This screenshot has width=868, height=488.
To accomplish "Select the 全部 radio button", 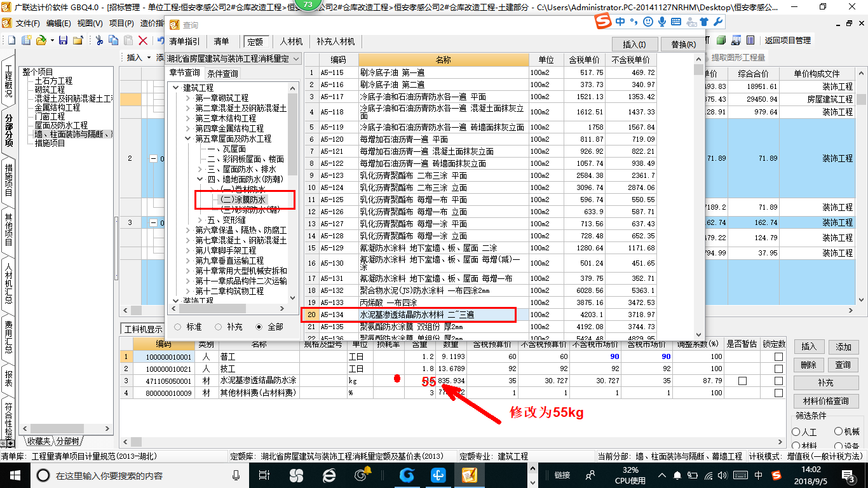I will click(259, 327).
